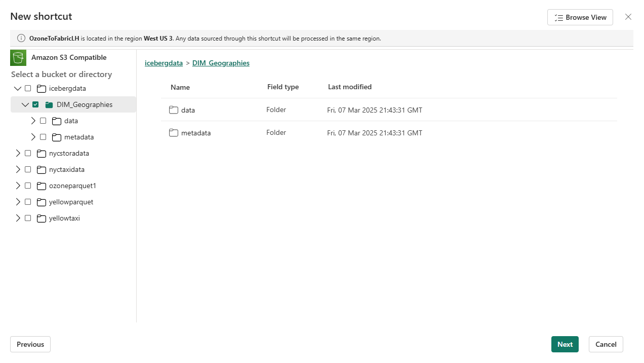Expand the yellowparquet bucket

point(18,202)
